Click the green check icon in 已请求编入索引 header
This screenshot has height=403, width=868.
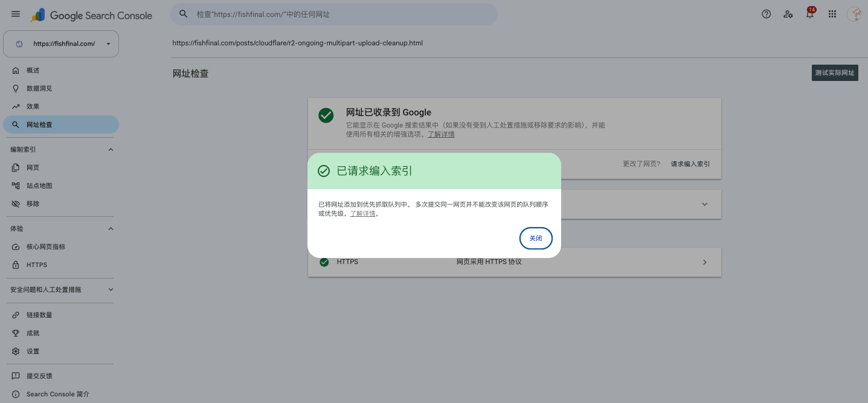point(324,171)
